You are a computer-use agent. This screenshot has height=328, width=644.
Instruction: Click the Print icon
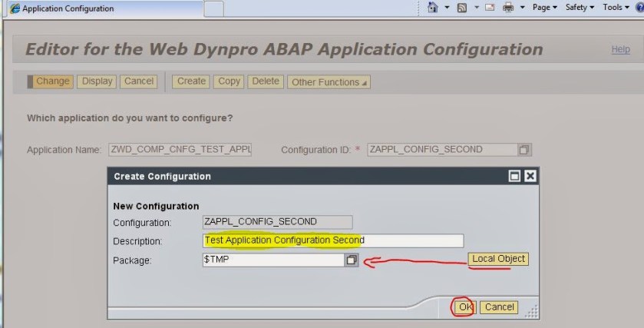pyautogui.click(x=508, y=8)
